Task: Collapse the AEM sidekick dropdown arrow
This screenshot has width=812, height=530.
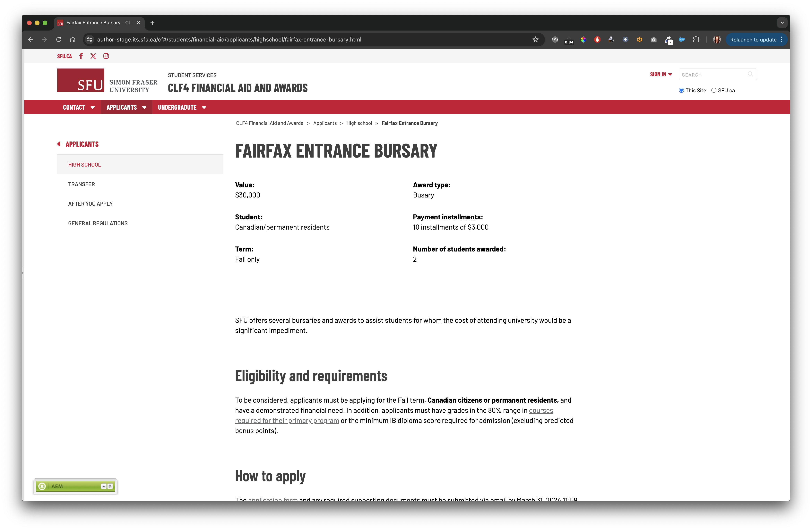Action: pyautogui.click(x=103, y=486)
